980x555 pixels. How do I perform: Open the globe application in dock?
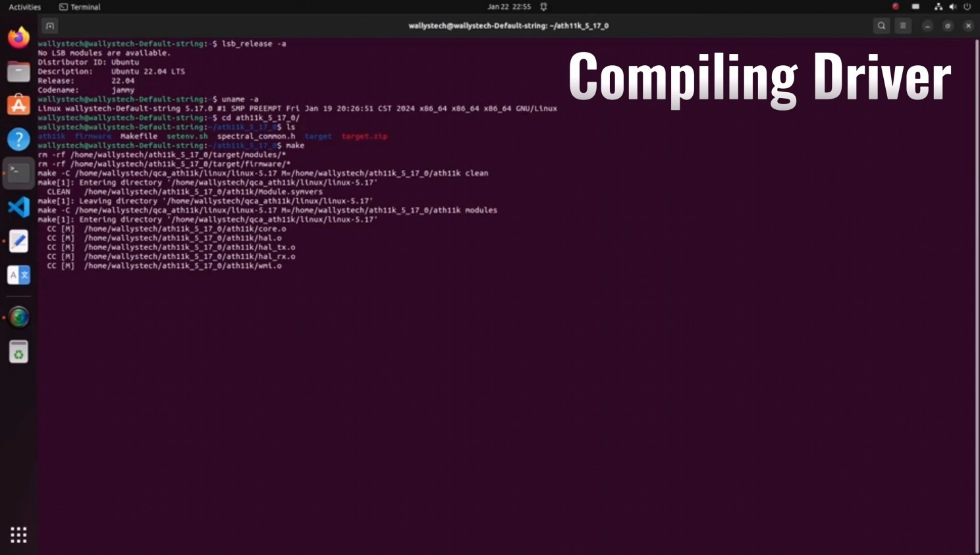[x=18, y=317]
